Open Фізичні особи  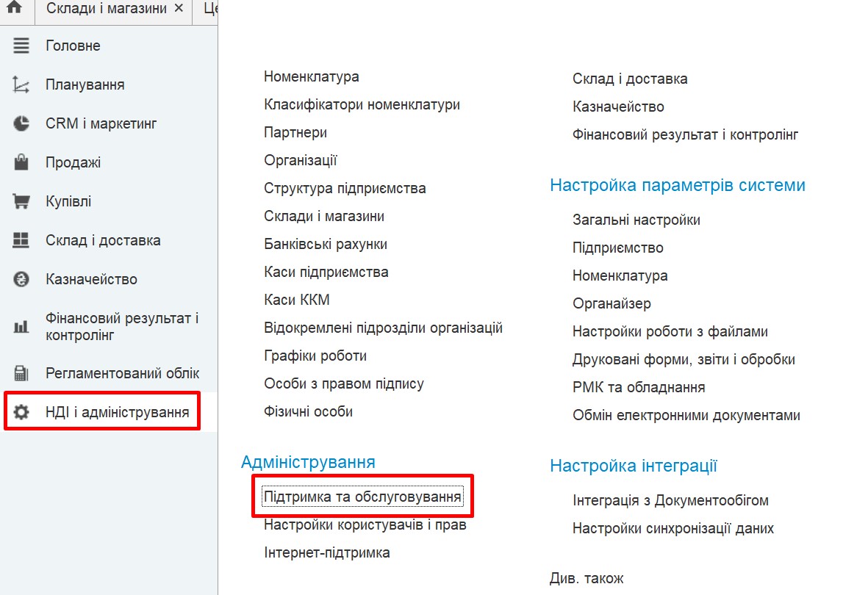pyautogui.click(x=309, y=411)
